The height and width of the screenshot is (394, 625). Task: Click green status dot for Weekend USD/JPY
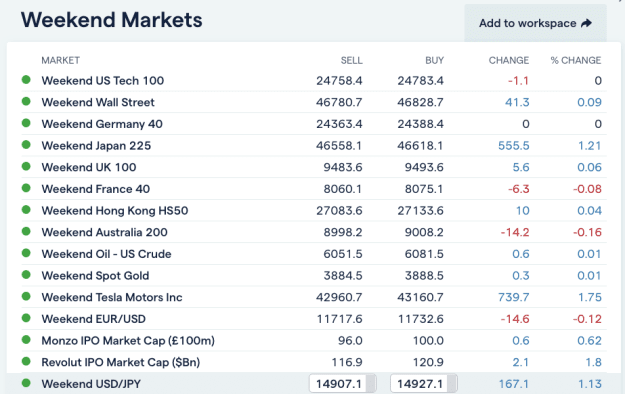coord(26,383)
